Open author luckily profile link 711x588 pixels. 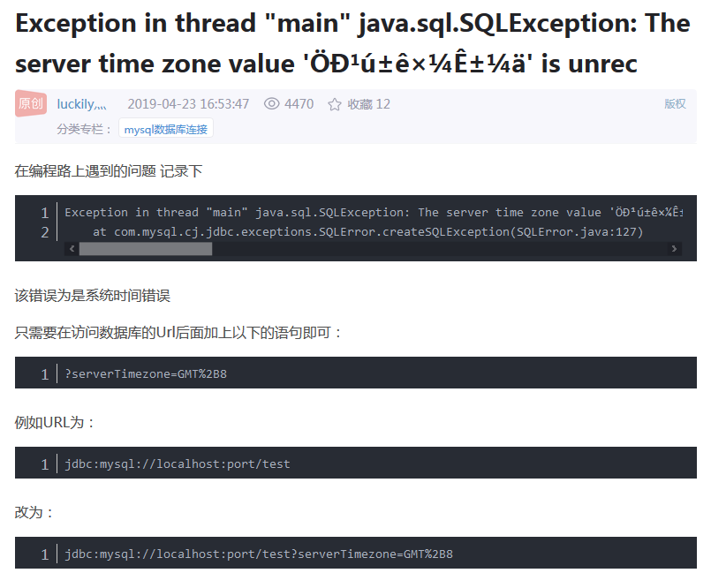point(81,104)
